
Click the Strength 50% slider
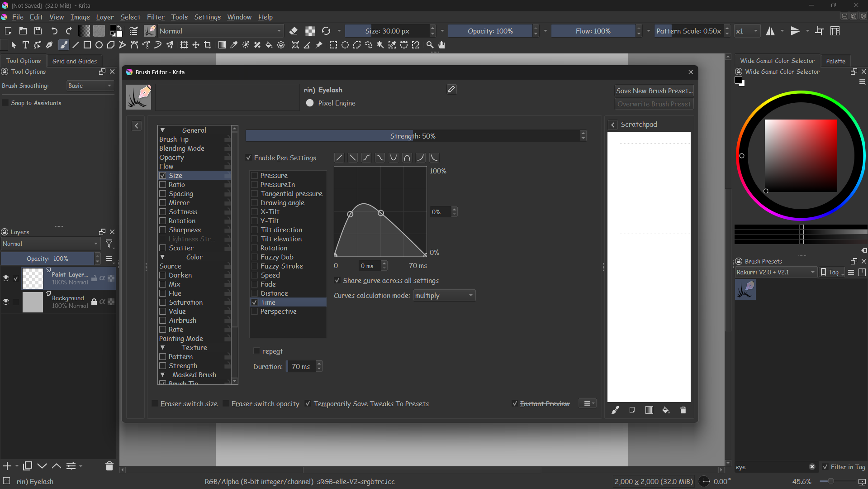click(413, 136)
